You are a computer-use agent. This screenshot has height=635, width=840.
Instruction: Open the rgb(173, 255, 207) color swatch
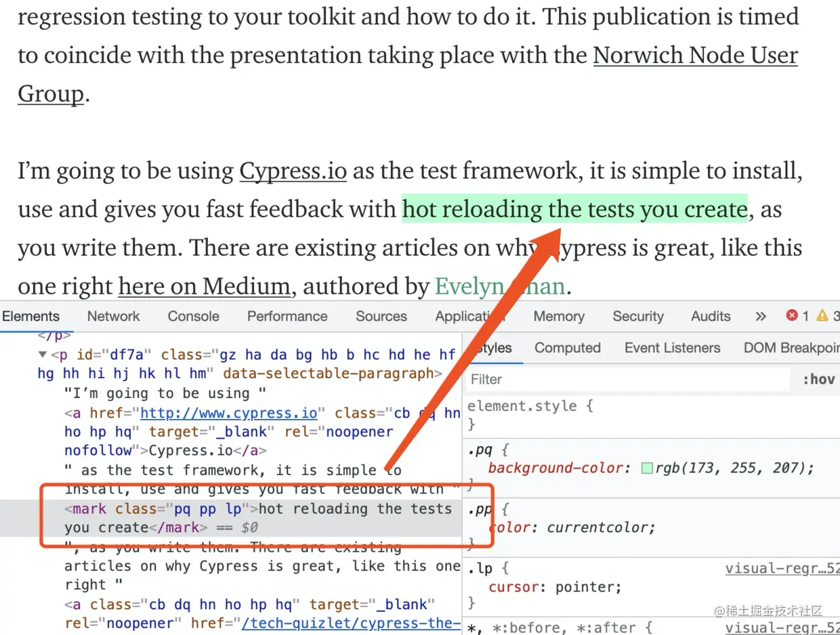click(647, 468)
